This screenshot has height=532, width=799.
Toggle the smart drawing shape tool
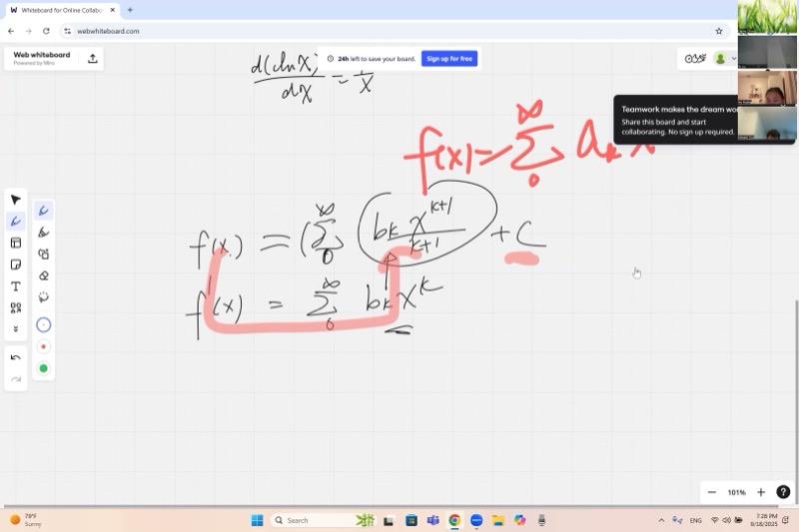(x=43, y=255)
